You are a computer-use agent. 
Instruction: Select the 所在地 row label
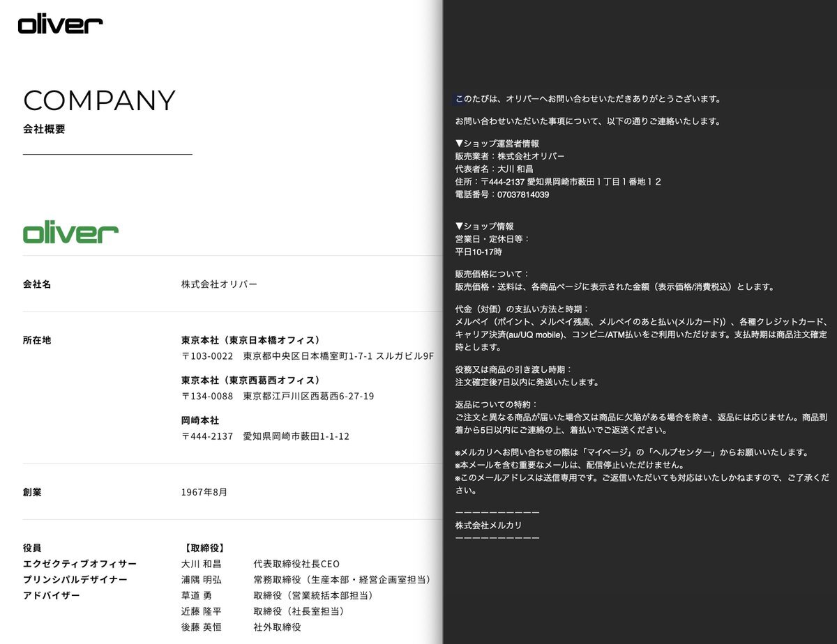coord(37,340)
